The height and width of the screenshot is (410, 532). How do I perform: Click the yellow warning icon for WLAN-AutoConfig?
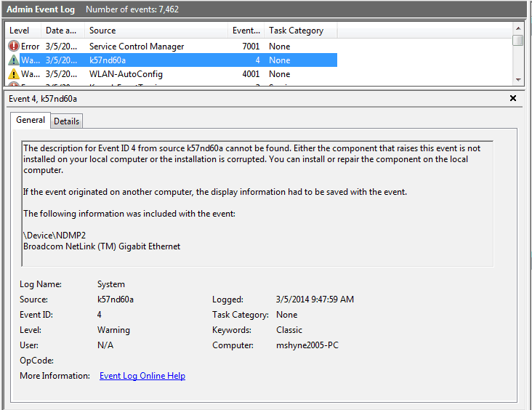pos(14,74)
